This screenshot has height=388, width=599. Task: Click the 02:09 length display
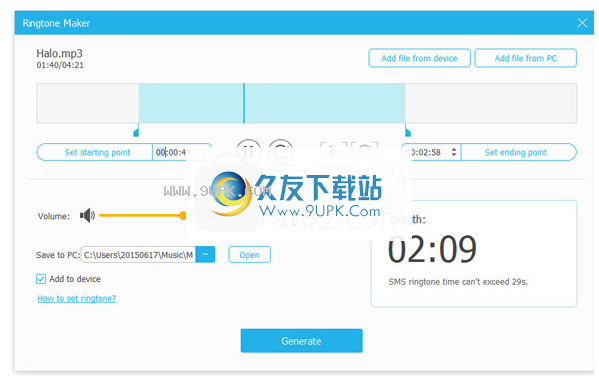[x=432, y=249]
